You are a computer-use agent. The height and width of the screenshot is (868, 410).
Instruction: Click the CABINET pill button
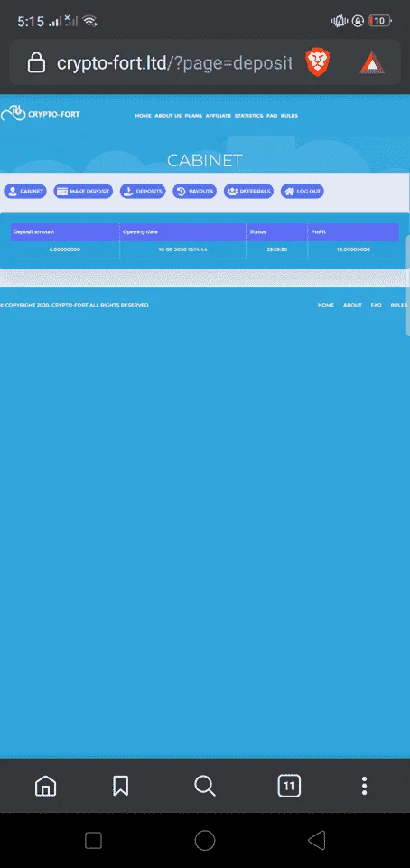click(25, 192)
